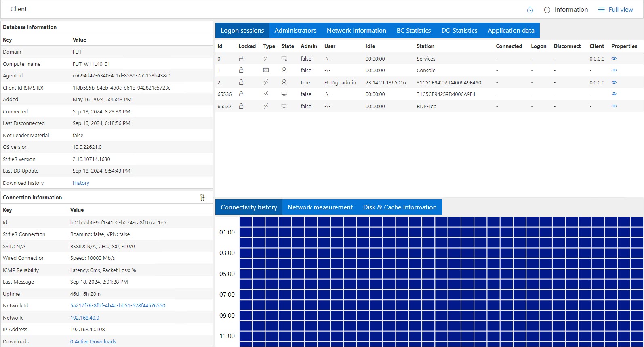Image resolution: width=644 pixels, height=347 pixels.
Task: Click lock icon for session 65536
Action: pyautogui.click(x=241, y=94)
